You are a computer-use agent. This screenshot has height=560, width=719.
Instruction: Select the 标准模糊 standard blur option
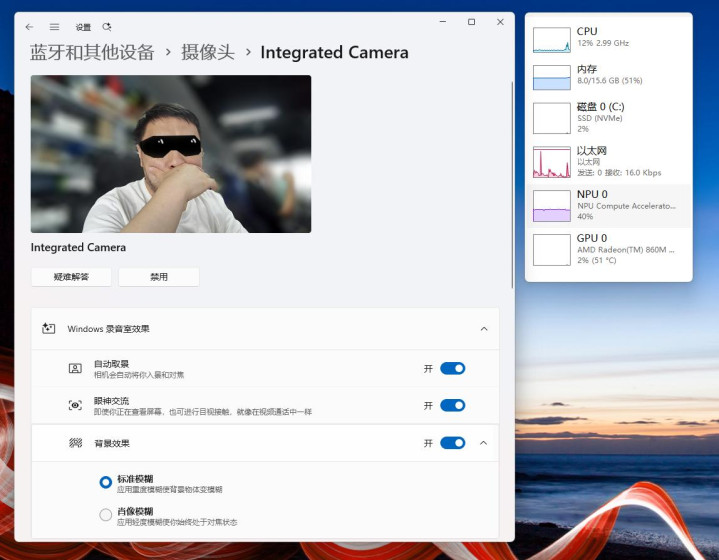[106, 482]
